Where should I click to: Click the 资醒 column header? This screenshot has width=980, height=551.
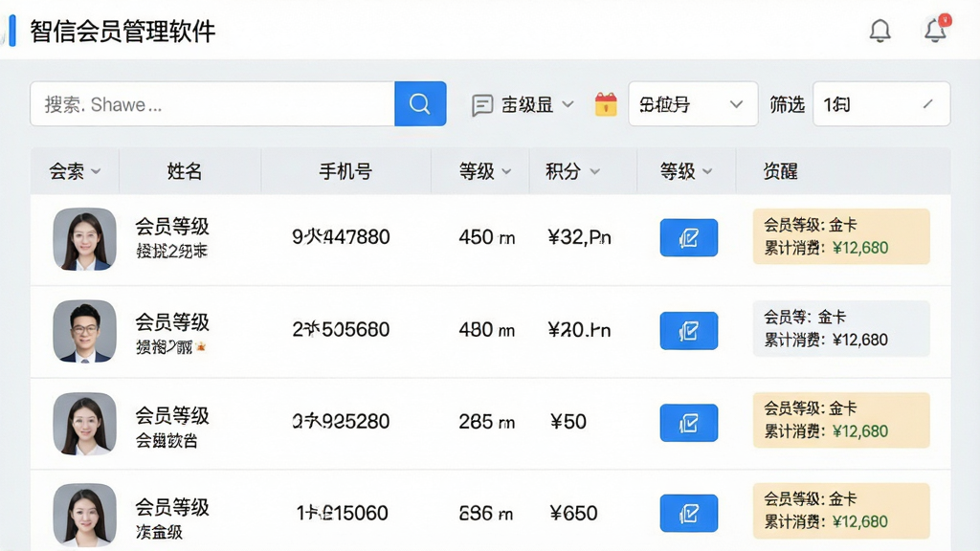click(x=780, y=171)
